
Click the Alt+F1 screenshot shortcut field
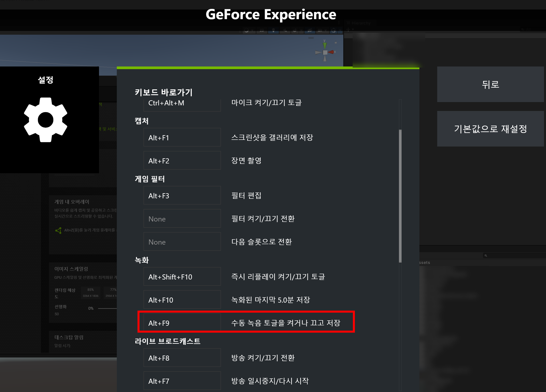182,137
